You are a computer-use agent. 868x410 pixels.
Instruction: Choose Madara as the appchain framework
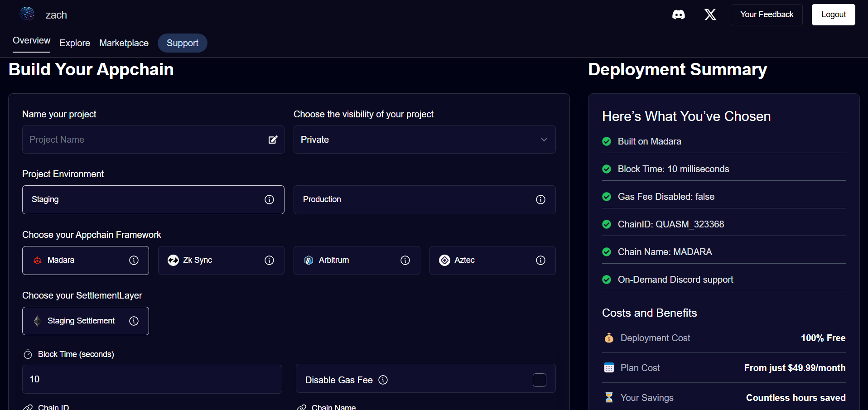[86, 260]
